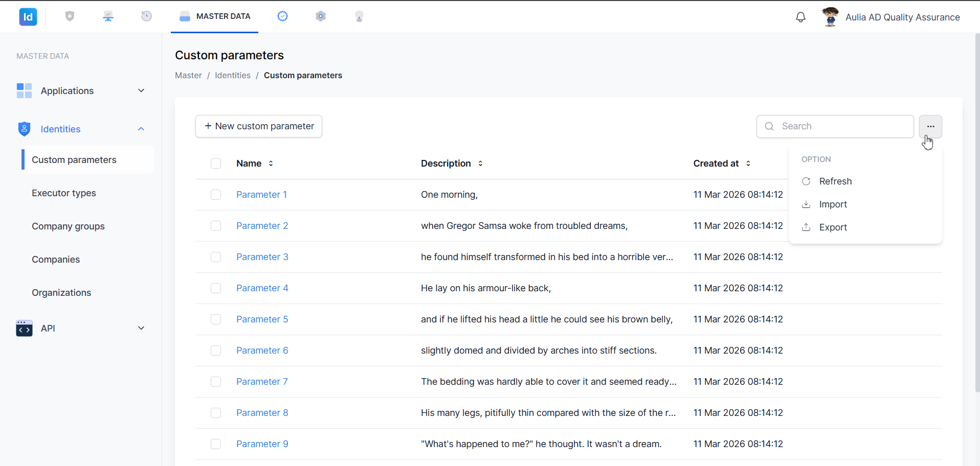980x466 pixels.
Task: Sort by Created at column arrows
Action: tap(748, 164)
